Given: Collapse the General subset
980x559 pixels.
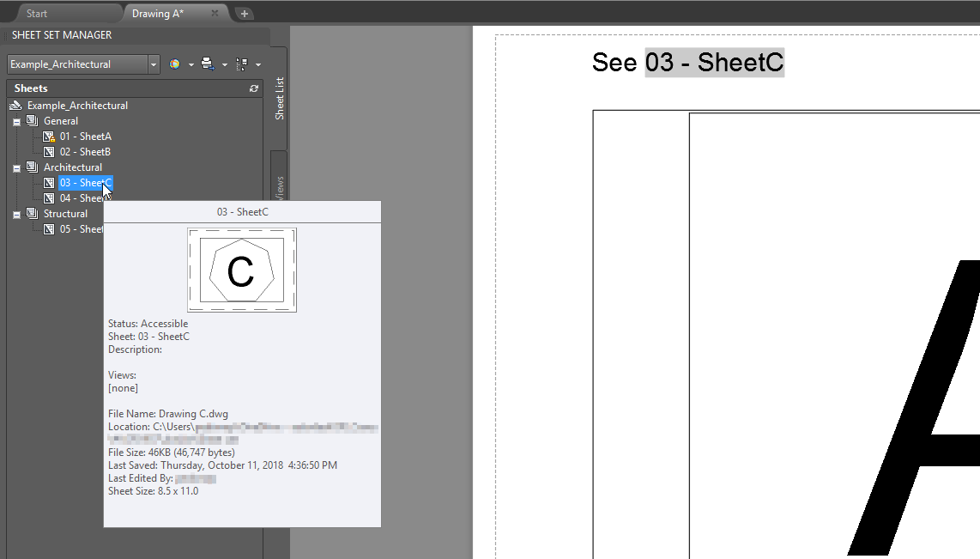Looking at the screenshot, I should click(15, 120).
